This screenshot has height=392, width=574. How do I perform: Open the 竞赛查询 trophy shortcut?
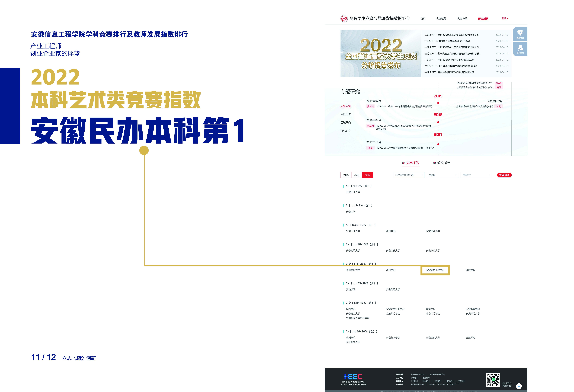[x=520, y=34]
